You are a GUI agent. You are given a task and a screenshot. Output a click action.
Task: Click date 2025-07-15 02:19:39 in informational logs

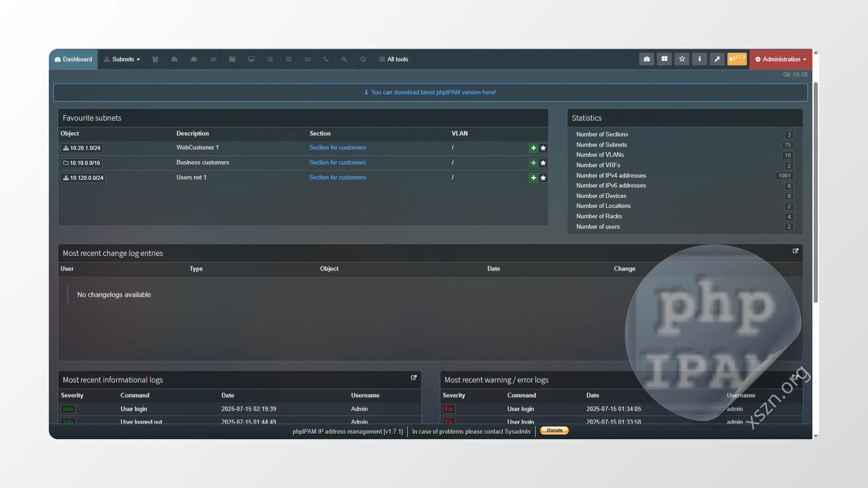click(x=249, y=409)
